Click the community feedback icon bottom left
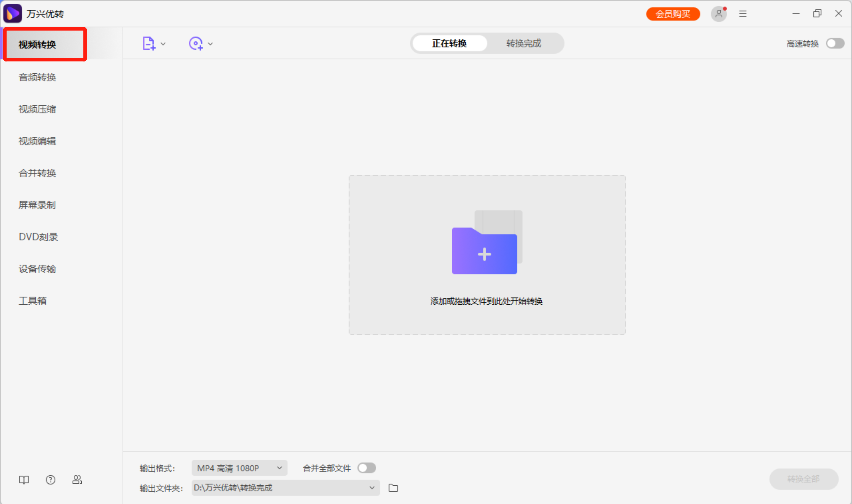The height and width of the screenshot is (504, 852). 77,480
